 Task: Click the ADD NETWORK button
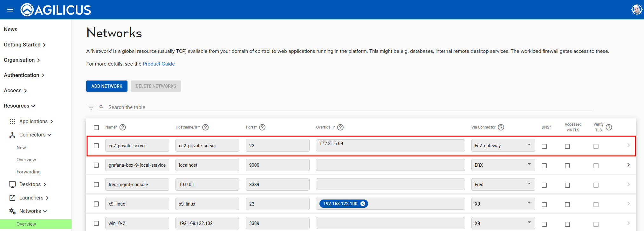pos(107,86)
